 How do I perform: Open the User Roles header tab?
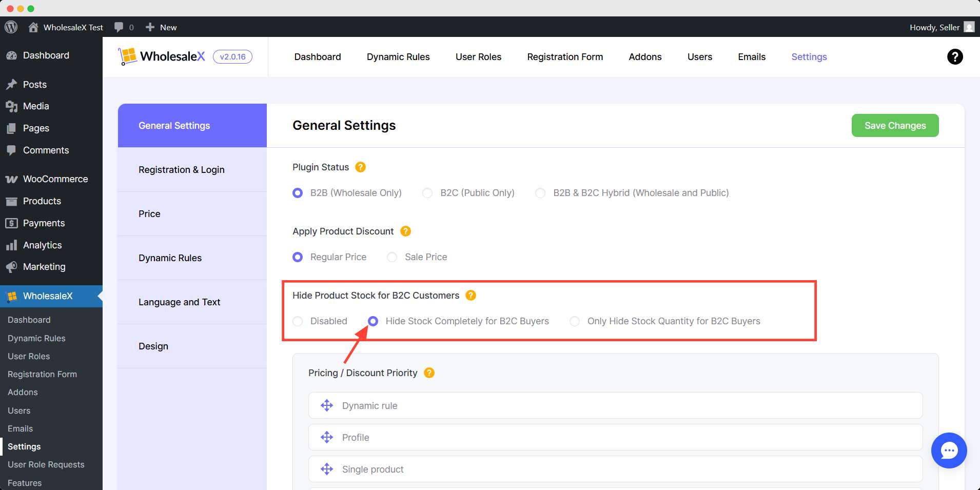point(478,57)
